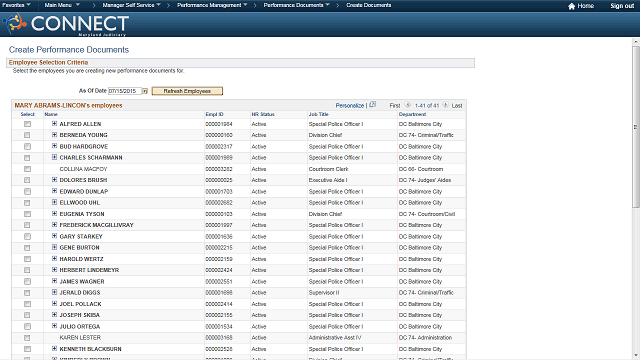This screenshot has width=640, height=360.
Task: Click the As Of Date input field
Action: coord(124,91)
